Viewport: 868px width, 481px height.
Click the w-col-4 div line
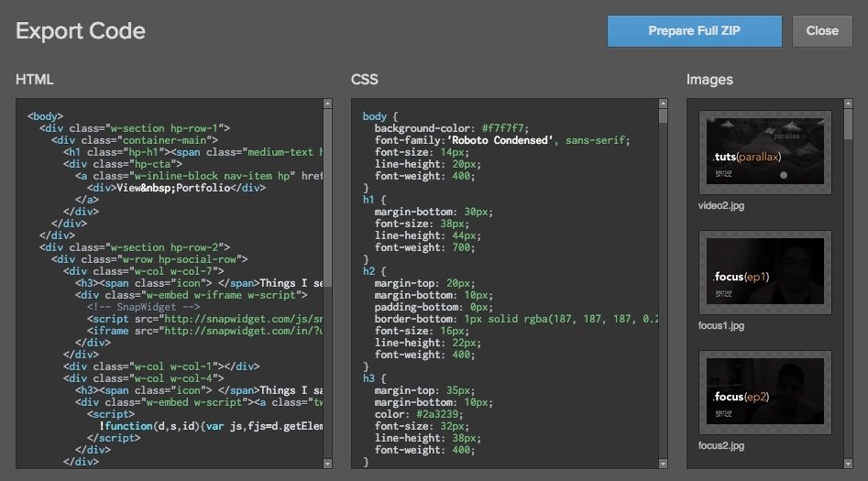click(x=143, y=378)
